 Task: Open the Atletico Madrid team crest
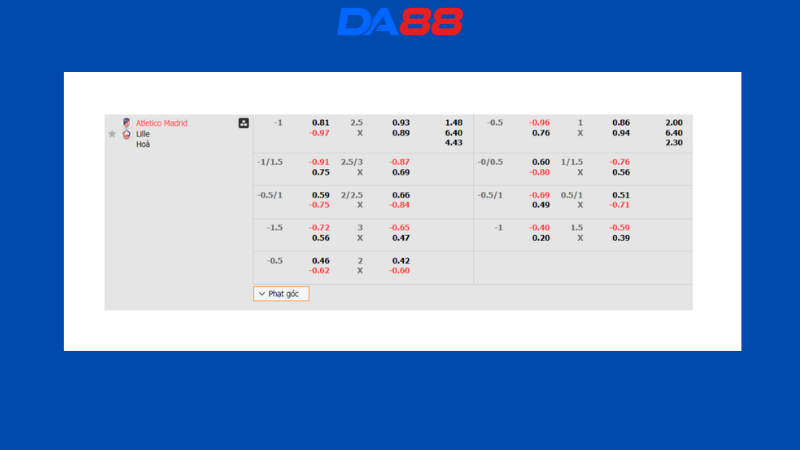tap(127, 123)
